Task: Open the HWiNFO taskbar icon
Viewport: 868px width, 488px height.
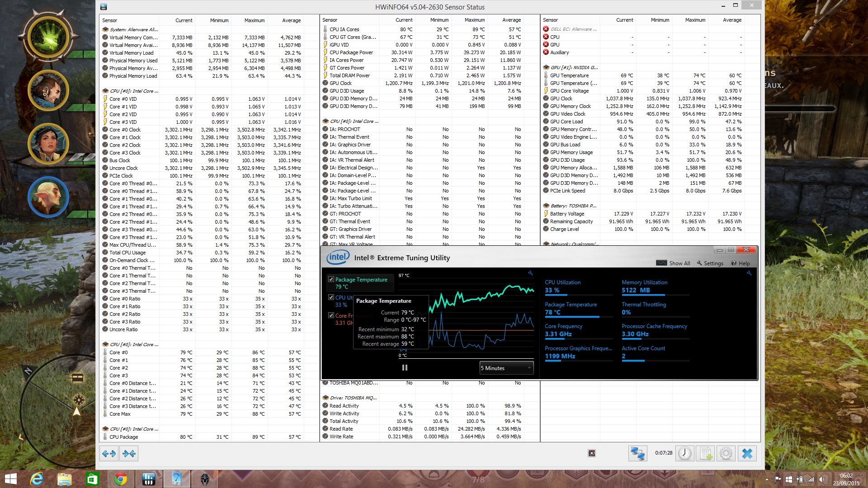Action: pyautogui.click(x=149, y=479)
